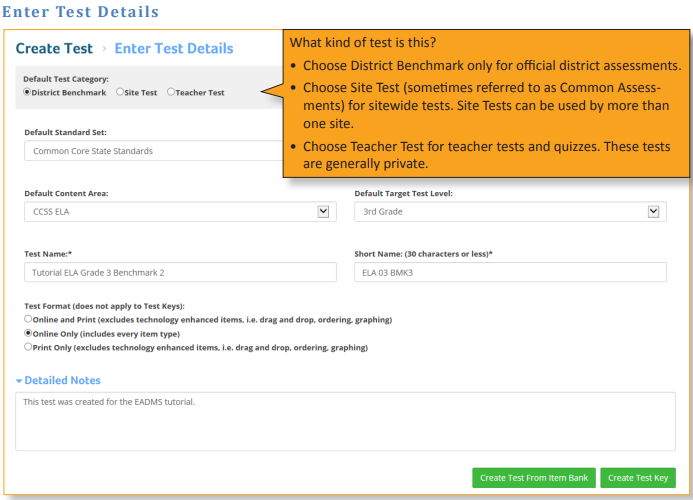Click the Create Test Key button

coord(638,478)
